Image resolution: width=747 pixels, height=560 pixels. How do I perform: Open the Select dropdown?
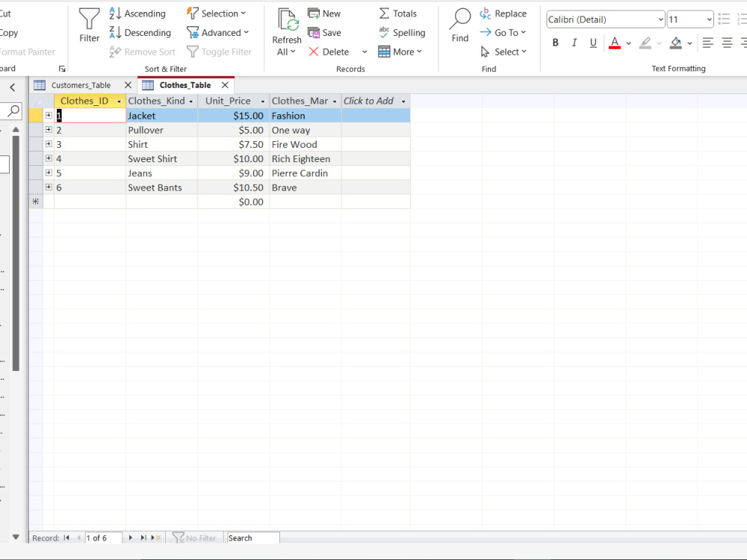tap(503, 52)
